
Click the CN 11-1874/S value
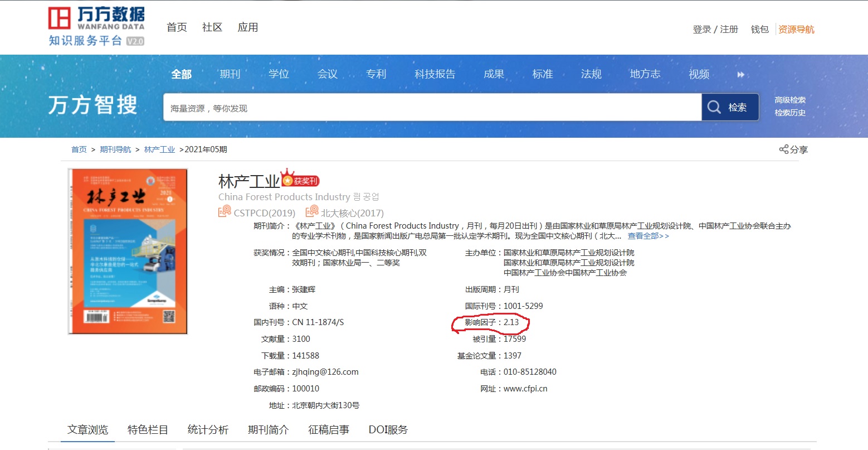tap(318, 322)
